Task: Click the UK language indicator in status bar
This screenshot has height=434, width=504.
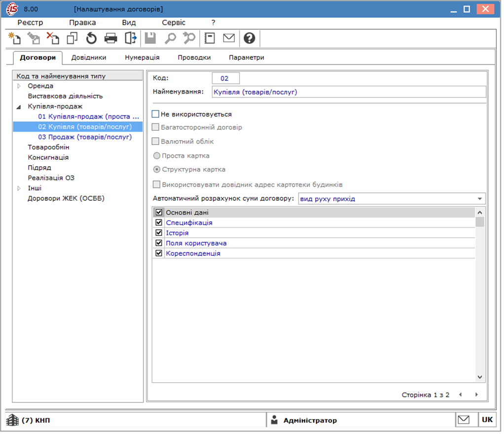Action: (487, 420)
